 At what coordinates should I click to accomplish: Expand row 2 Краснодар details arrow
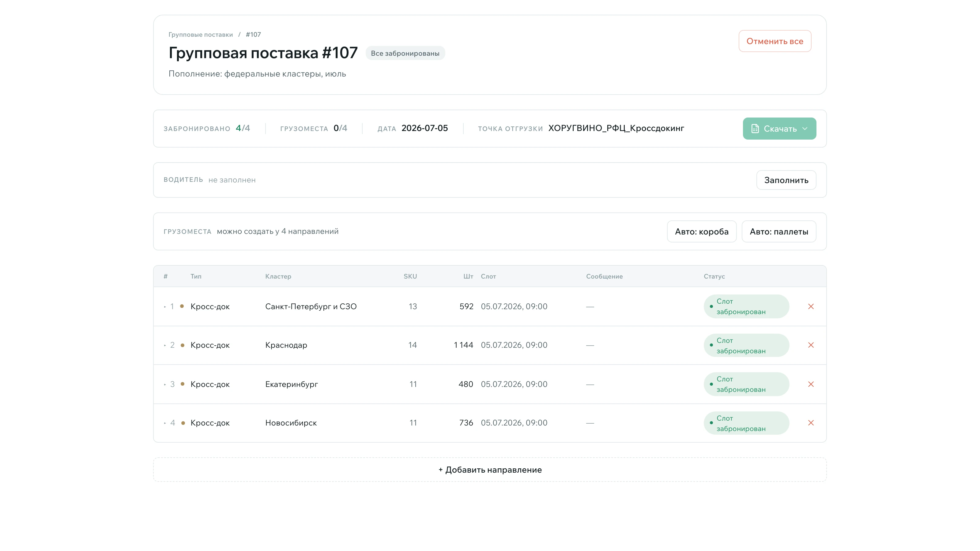(x=165, y=345)
